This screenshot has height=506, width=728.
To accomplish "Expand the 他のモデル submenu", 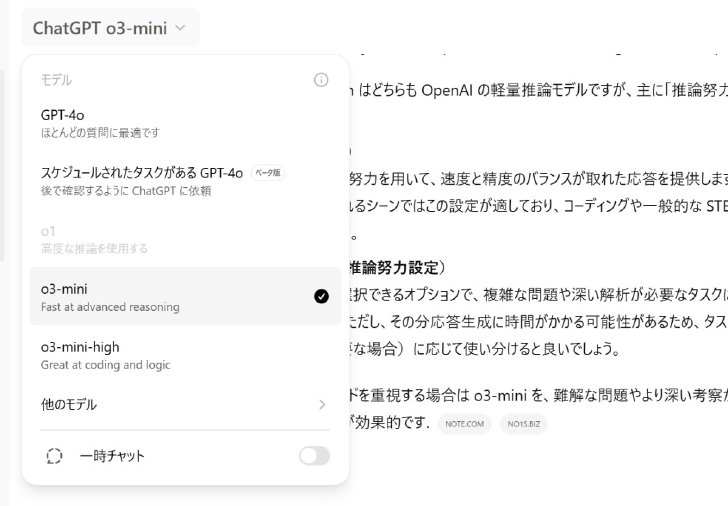I will [185, 404].
